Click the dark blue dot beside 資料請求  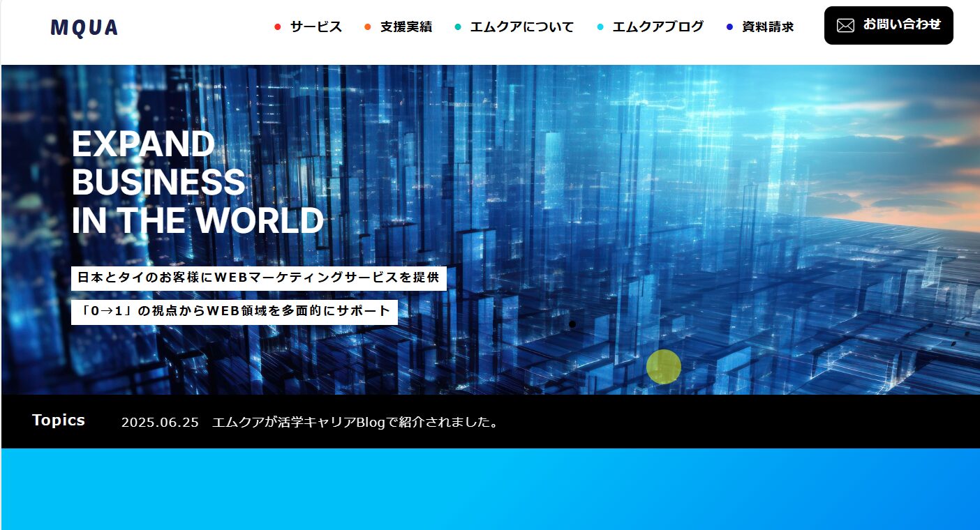pos(730,27)
